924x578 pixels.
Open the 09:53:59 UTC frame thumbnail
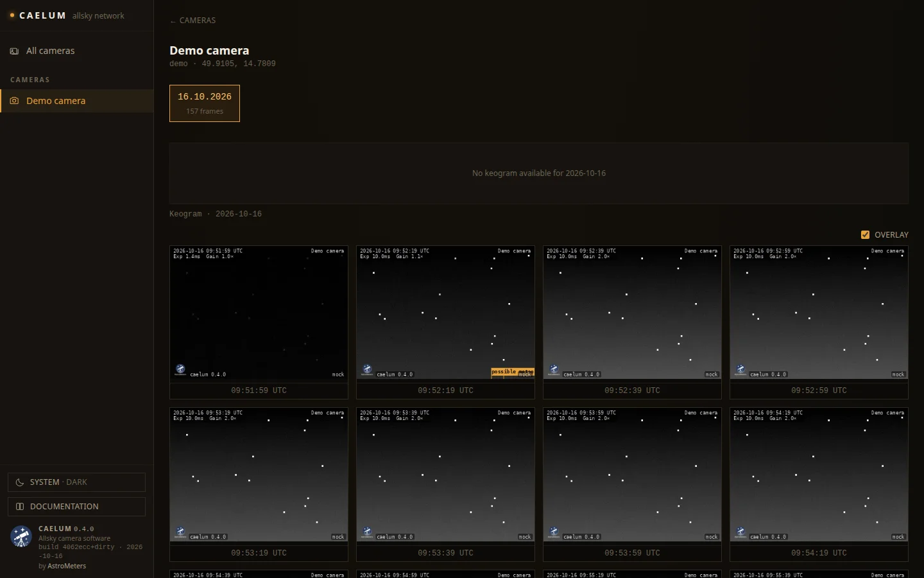coord(632,475)
